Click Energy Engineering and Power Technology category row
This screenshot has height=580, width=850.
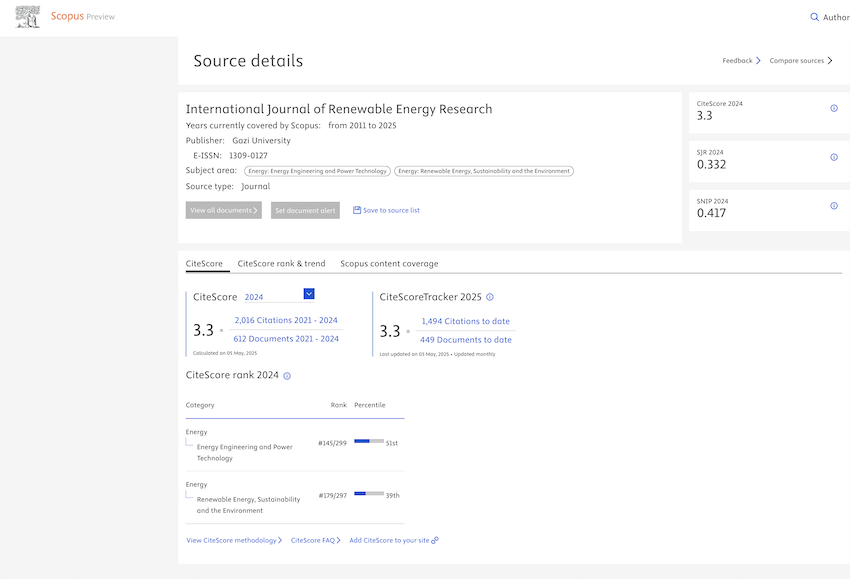click(x=295, y=445)
